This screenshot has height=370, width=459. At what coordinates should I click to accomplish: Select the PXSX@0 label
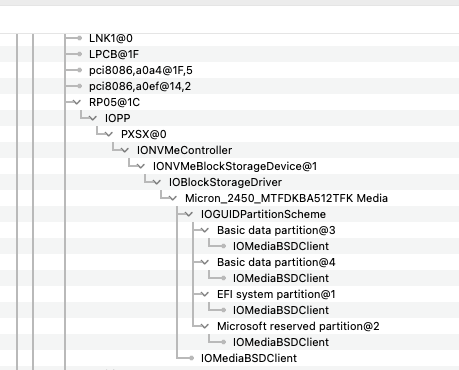144,134
